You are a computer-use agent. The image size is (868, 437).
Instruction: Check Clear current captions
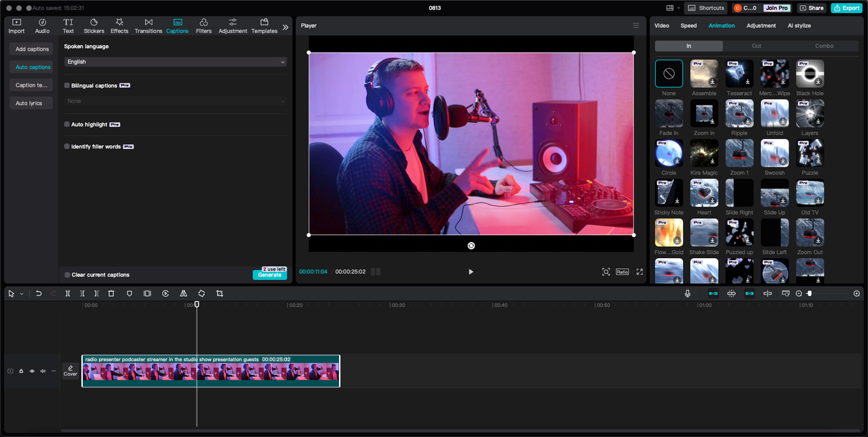pos(67,275)
